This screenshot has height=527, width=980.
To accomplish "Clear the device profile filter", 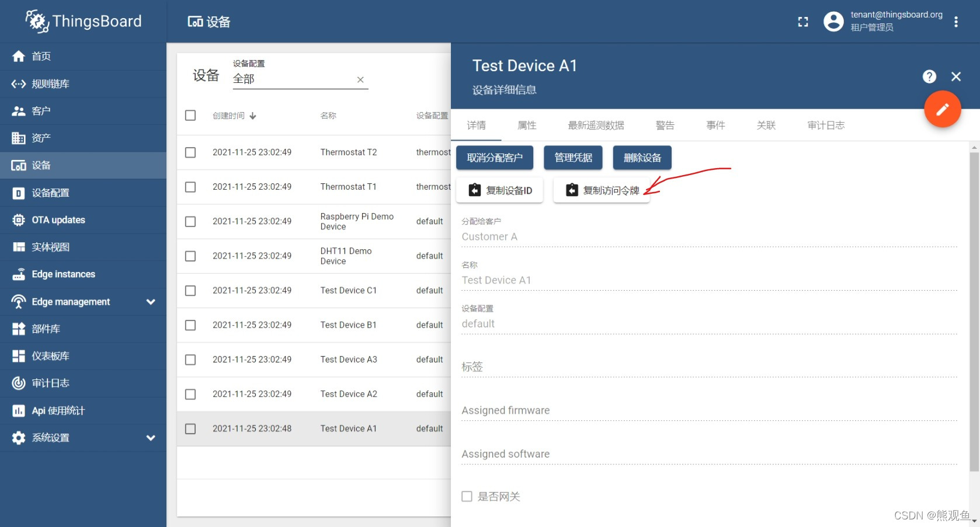I will (360, 80).
